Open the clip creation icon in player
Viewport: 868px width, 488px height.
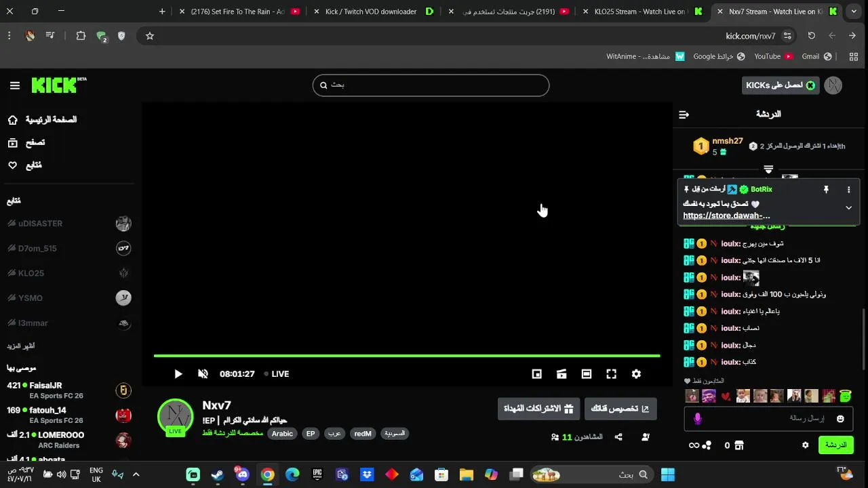[561, 374]
